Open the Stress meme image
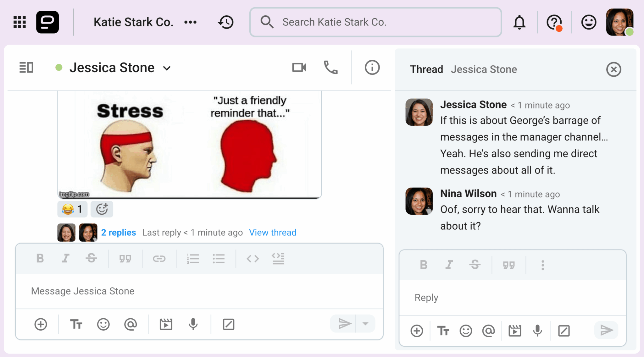Viewport: 644px width, 357px height. pyautogui.click(x=190, y=145)
